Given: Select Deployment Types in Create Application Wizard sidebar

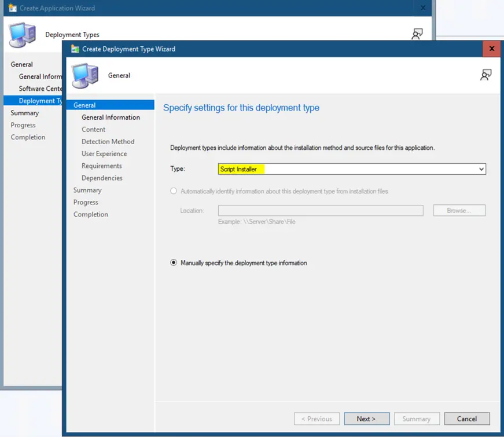Looking at the screenshot, I should (33, 101).
